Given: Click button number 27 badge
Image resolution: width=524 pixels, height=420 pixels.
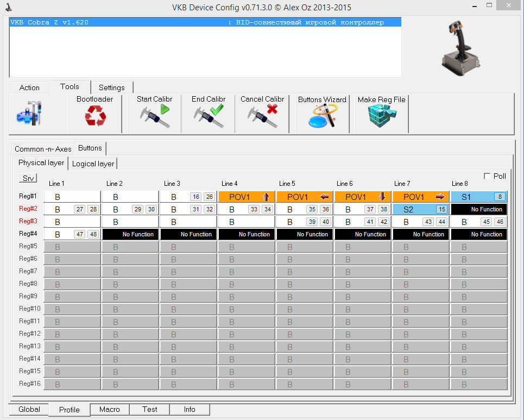Looking at the screenshot, I should [79, 209].
